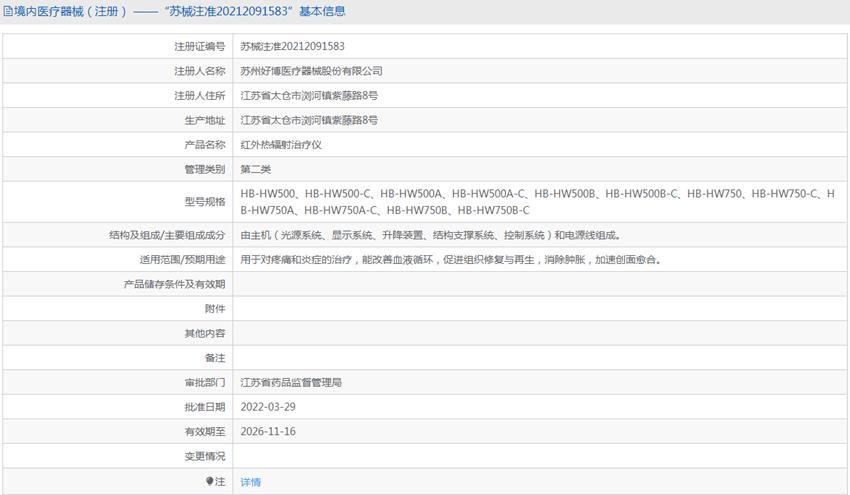
Task: Click the address value in the 生产地址 row
Action: tap(309, 120)
